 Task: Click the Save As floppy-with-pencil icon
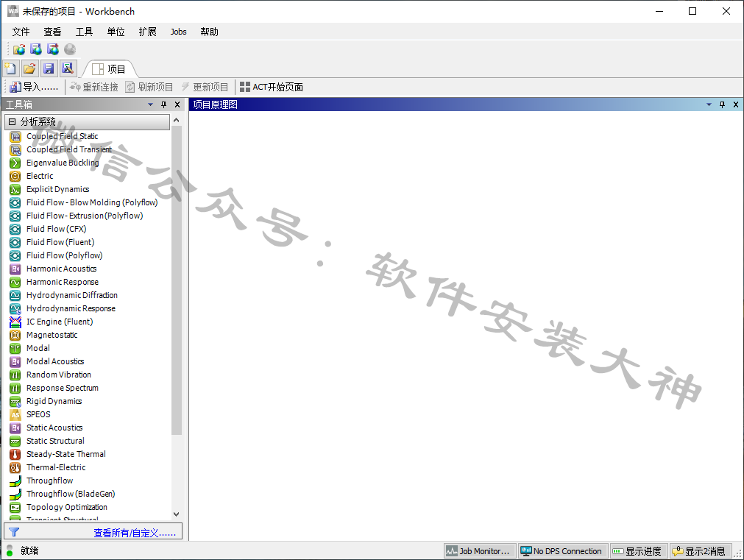pos(68,68)
